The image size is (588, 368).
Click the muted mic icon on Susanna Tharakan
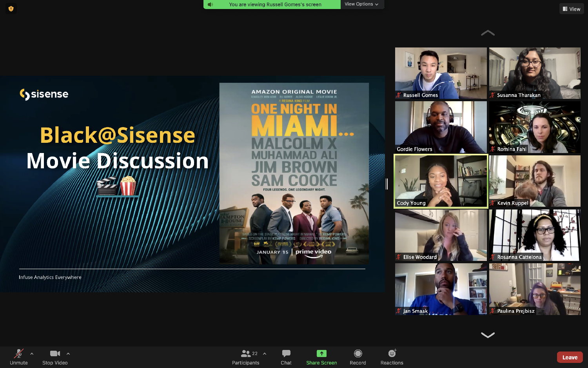coord(493,95)
